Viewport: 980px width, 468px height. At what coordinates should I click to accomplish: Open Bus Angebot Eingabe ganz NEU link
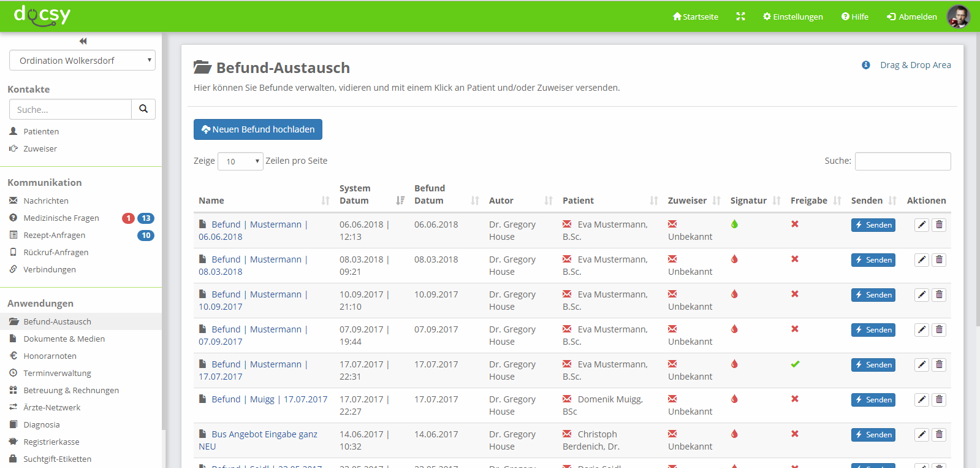tap(258, 440)
